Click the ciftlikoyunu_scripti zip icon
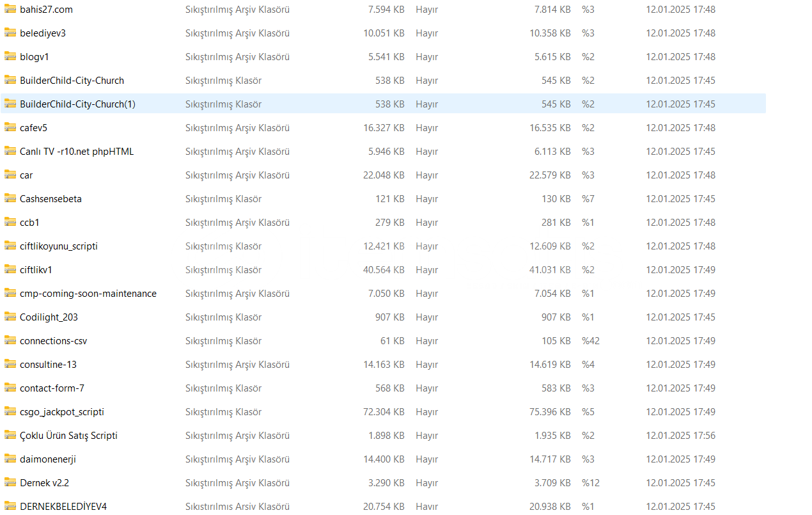This screenshot has width=812, height=515. click(10, 246)
